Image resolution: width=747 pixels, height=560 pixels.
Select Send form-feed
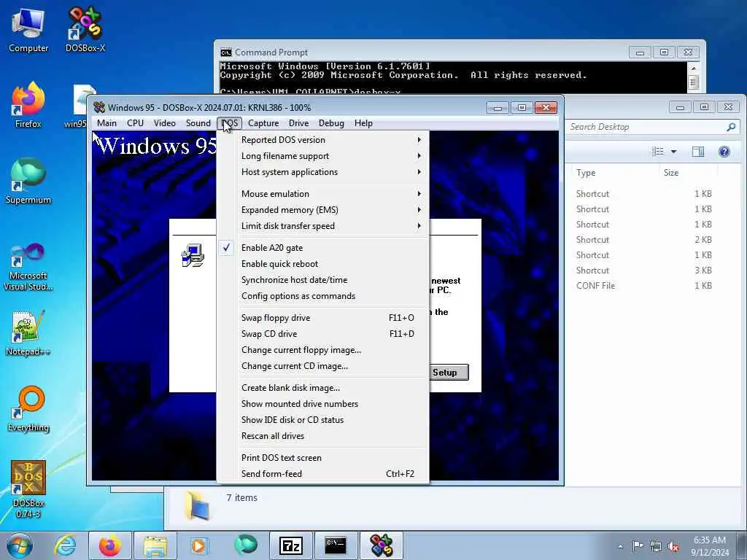(322, 474)
